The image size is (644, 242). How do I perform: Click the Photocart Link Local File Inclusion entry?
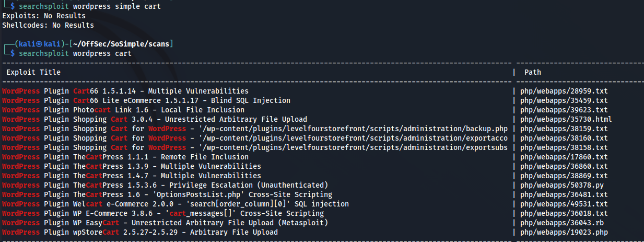pyautogui.click(x=123, y=110)
